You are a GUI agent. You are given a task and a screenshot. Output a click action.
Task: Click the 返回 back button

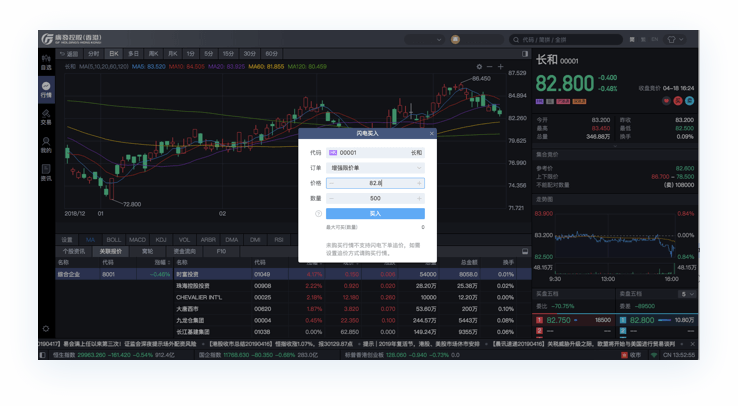point(69,54)
